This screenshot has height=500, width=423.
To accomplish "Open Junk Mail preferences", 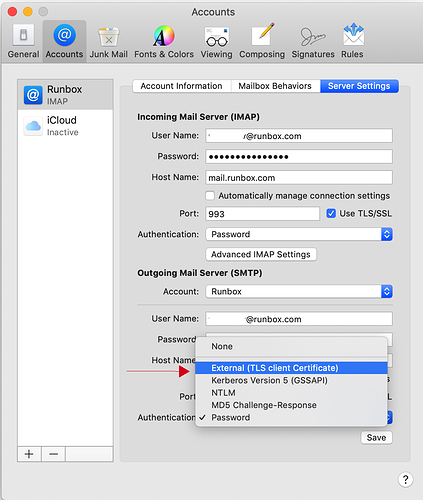I will point(109,41).
